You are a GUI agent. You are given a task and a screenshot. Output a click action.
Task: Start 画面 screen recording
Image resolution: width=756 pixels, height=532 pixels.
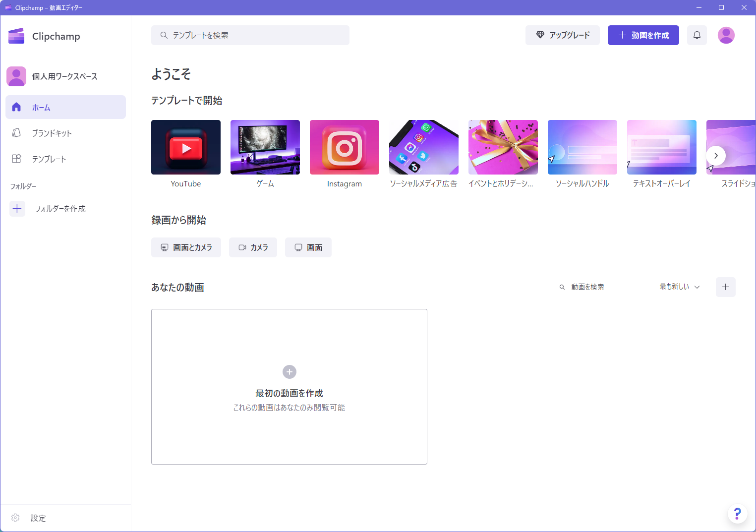pos(308,247)
